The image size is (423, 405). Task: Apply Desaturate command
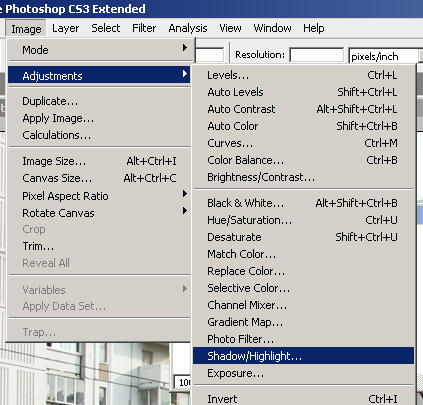[x=303, y=237]
